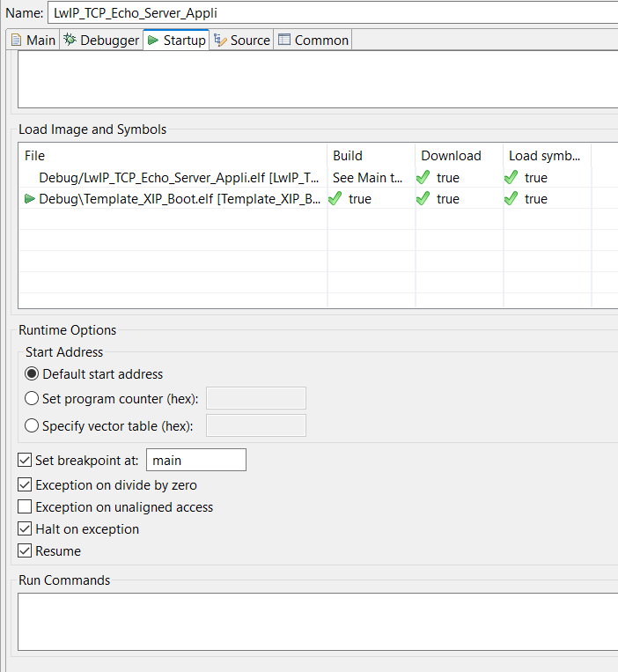Click inside the Run Commands text area

[x=317, y=621]
